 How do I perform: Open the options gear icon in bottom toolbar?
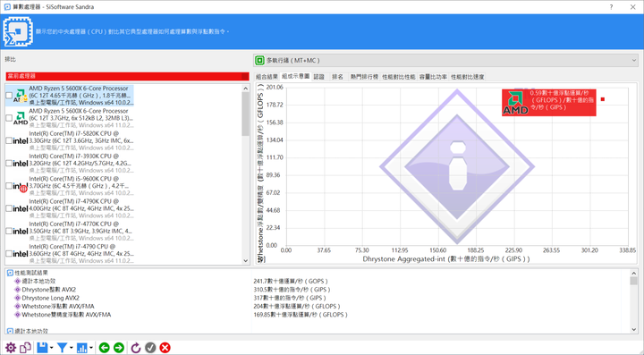tap(10, 348)
